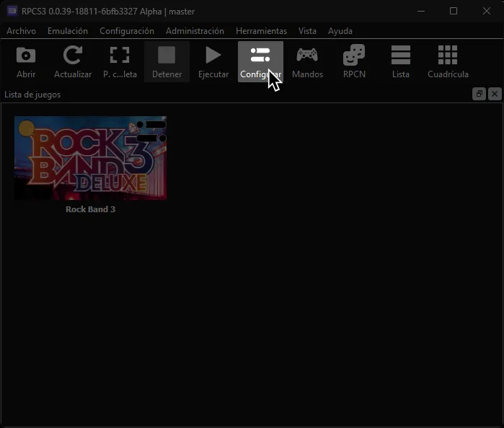Click the Rock Band 3 title label
This screenshot has width=504, height=428.
(90, 209)
